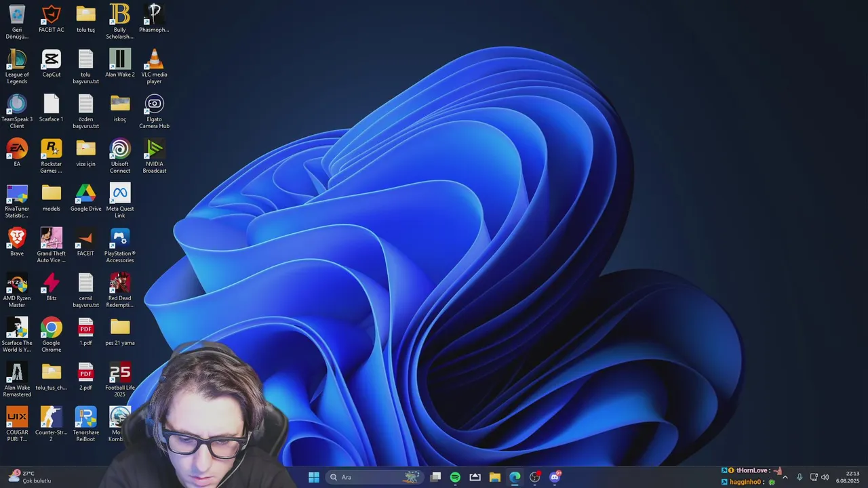Launch Rockstar Games Launcher shortcut
This screenshot has height=488, width=868.
click(52, 155)
